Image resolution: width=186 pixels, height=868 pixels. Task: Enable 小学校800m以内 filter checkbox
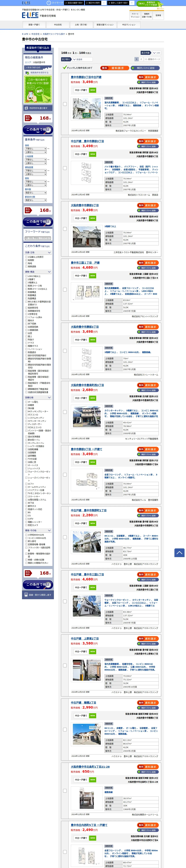coord(26,534)
